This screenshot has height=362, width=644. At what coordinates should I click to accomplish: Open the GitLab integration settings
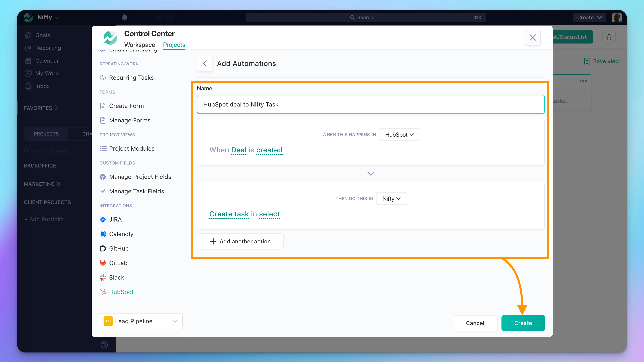coord(118,263)
